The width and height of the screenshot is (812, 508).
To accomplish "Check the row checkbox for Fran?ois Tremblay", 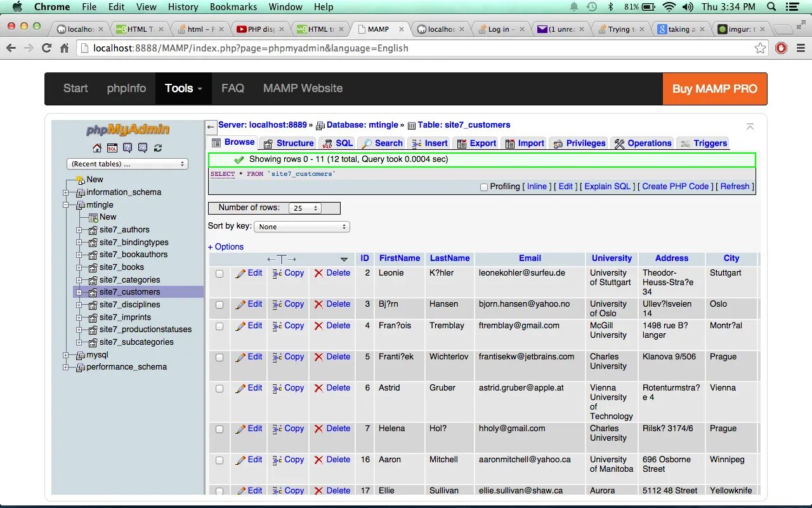I will [x=219, y=326].
